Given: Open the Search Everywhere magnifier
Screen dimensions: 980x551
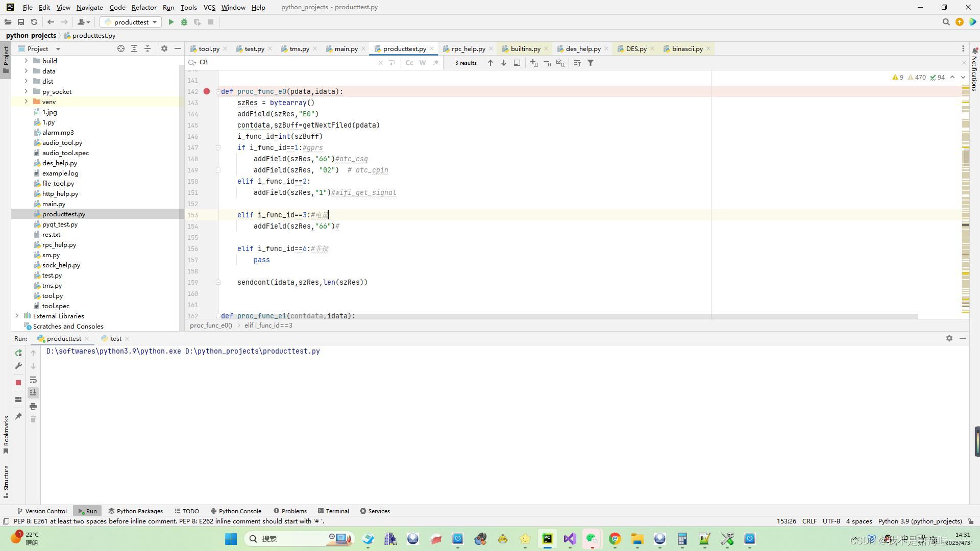Looking at the screenshot, I should coord(946,22).
